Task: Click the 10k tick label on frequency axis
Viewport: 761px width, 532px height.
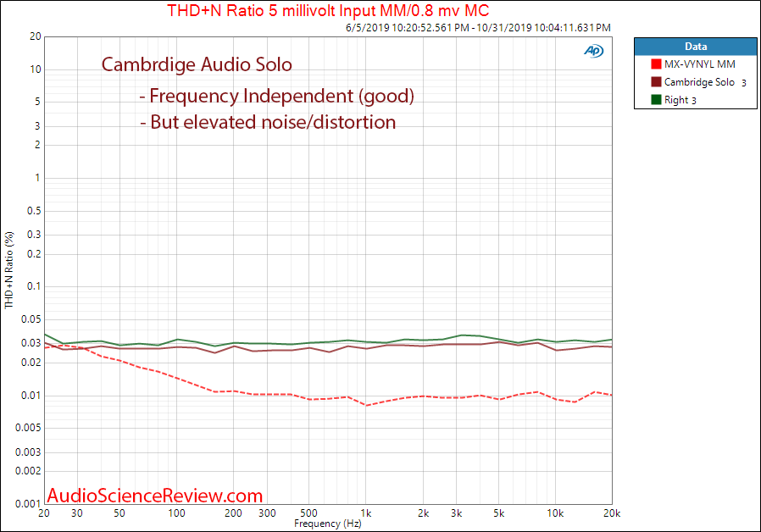Action: tap(555, 513)
